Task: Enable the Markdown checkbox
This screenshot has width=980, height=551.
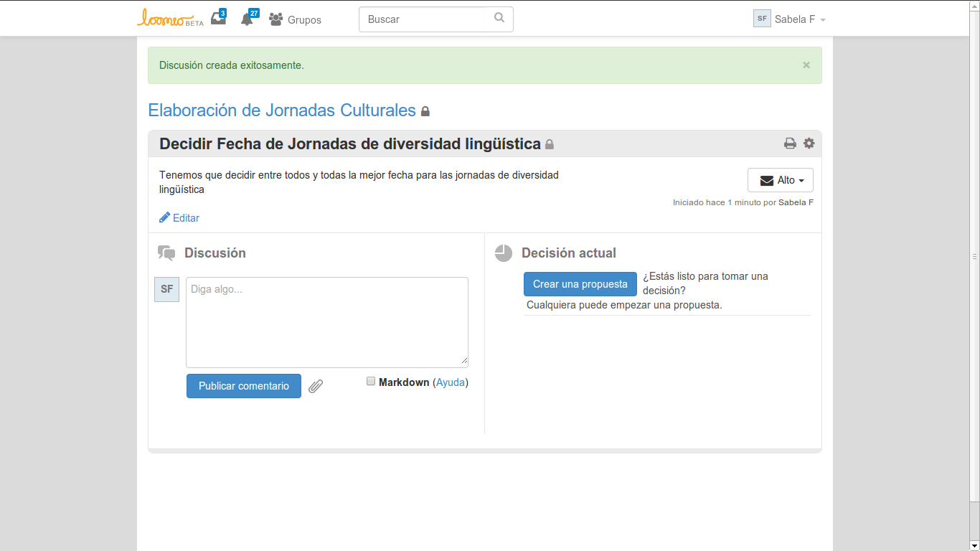Action: 371,382
